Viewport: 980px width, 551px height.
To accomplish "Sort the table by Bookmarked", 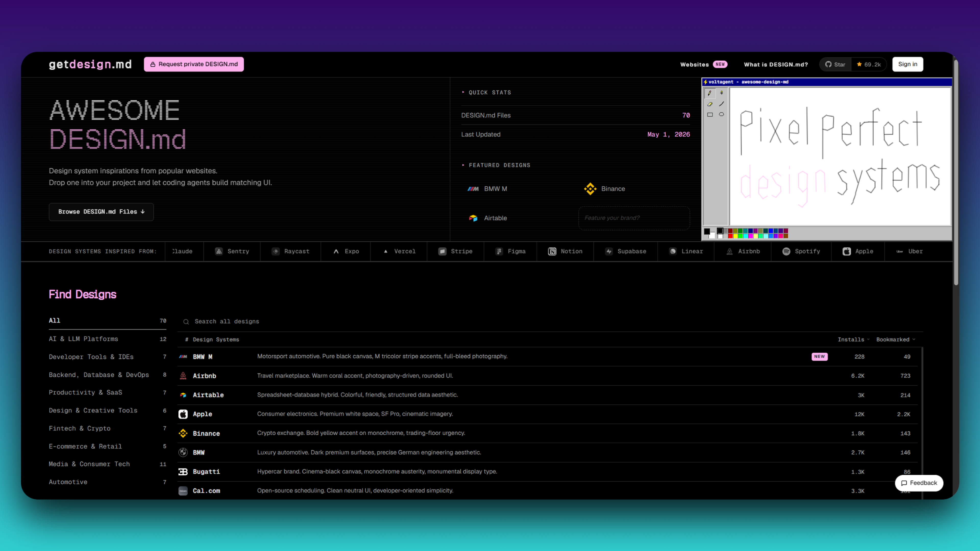I will click(896, 339).
